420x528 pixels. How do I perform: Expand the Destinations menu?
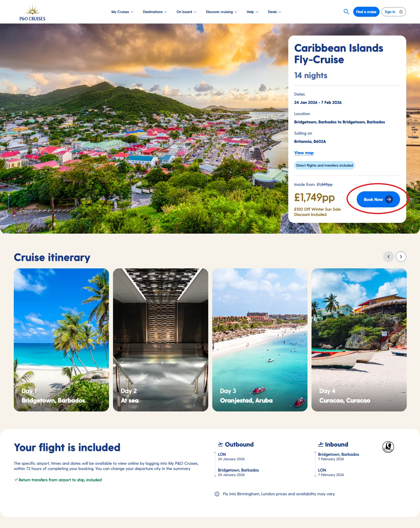[155, 12]
